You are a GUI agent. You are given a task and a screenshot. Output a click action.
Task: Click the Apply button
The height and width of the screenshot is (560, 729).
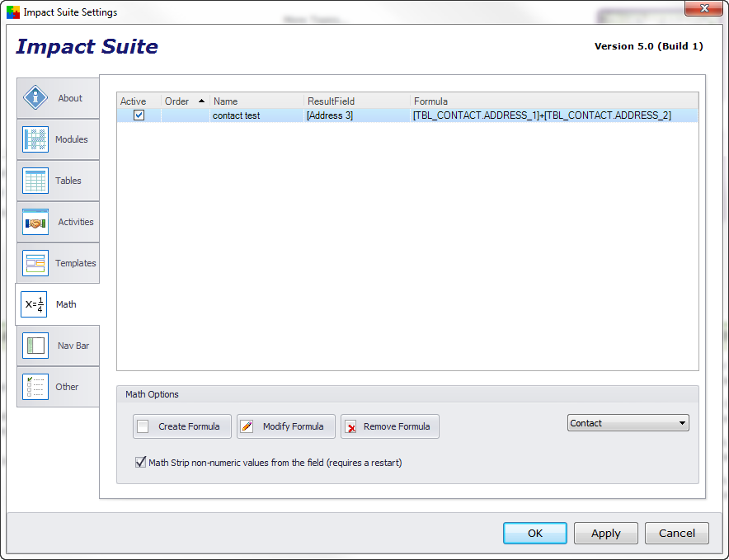pyautogui.click(x=606, y=533)
